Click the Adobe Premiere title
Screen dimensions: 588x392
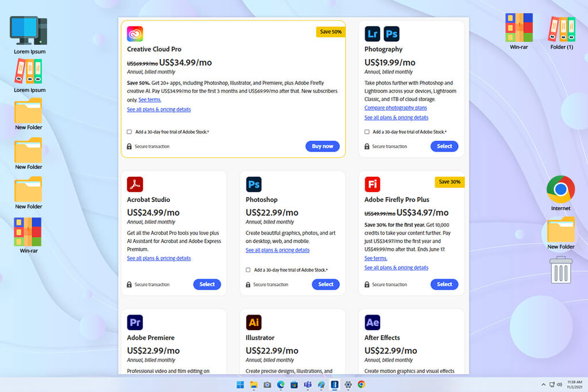coord(151,337)
